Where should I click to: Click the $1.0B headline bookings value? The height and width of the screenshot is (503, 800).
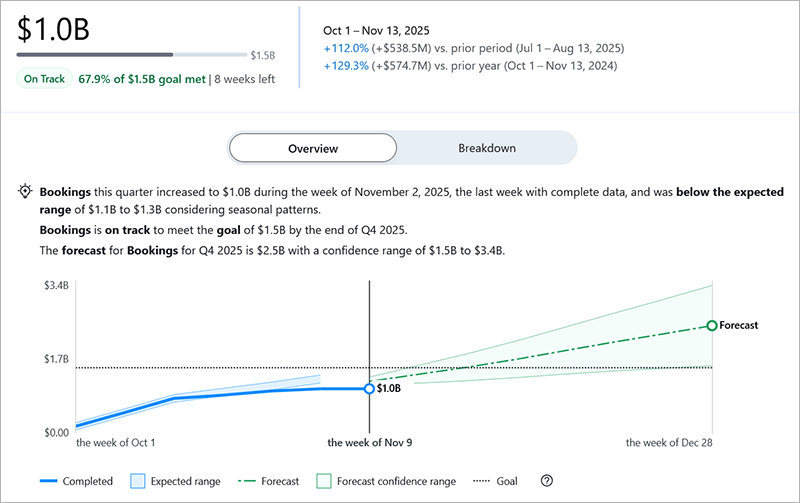(x=59, y=28)
